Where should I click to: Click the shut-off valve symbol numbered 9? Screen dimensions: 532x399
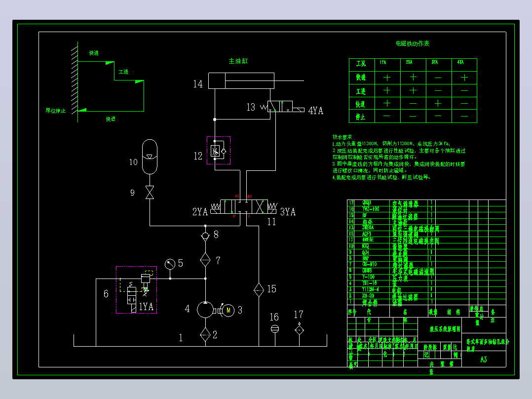click(150, 192)
